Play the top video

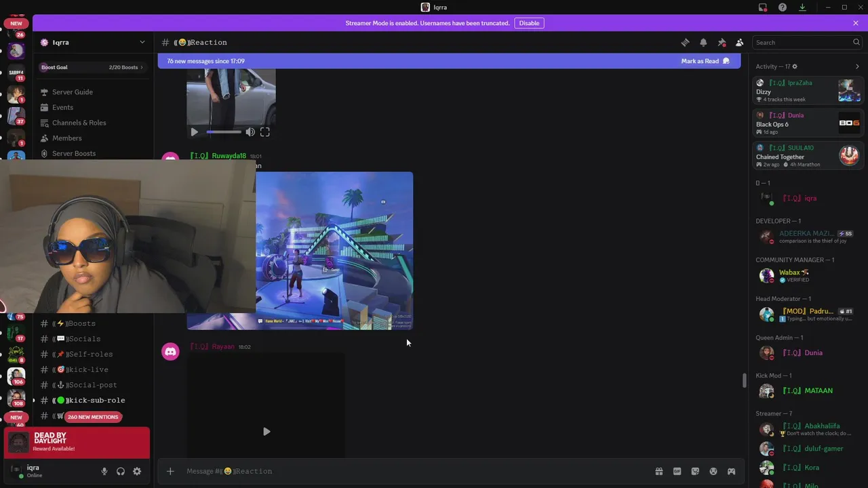click(x=194, y=132)
